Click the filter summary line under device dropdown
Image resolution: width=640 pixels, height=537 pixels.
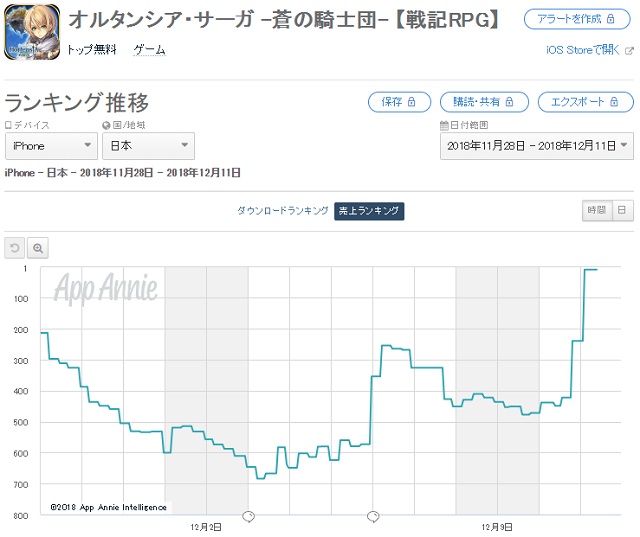click(122, 173)
